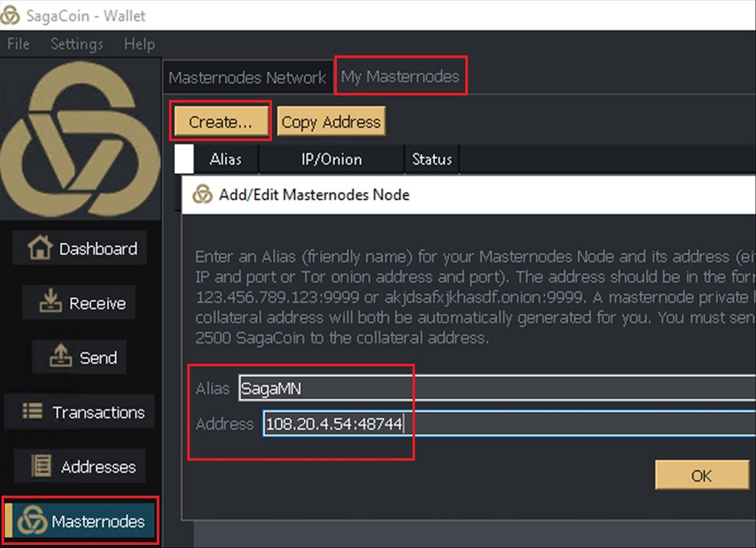Sort the table by the IP/Onion column

[332, 159]
